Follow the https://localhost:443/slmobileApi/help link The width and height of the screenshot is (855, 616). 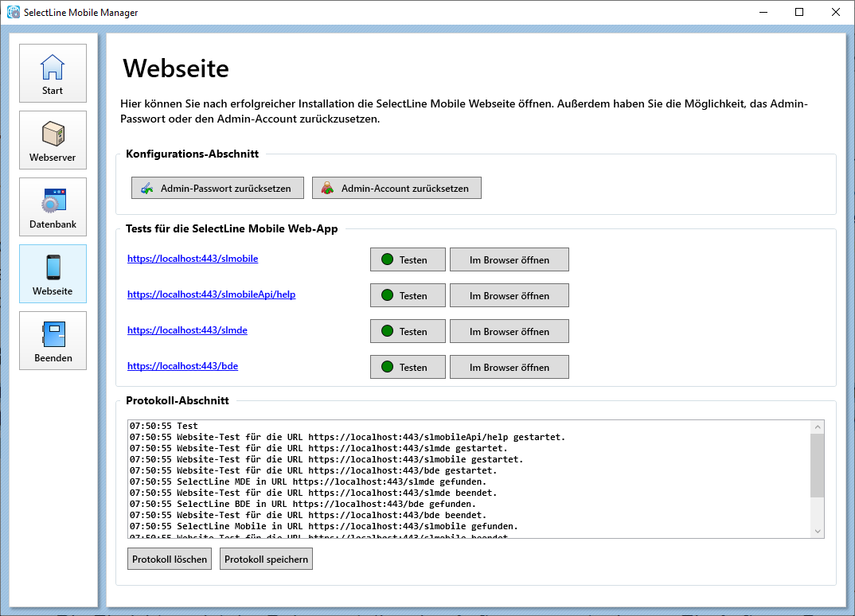click(212, 294)
